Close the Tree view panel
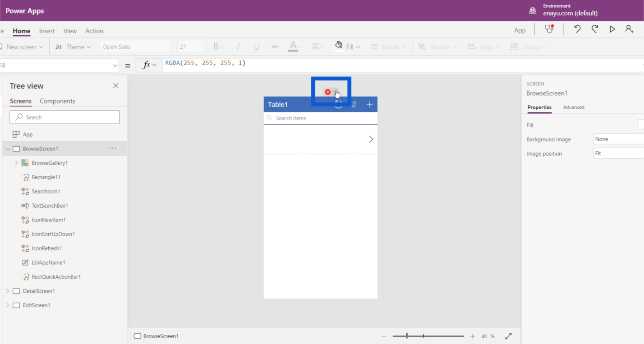 [116, 85]
